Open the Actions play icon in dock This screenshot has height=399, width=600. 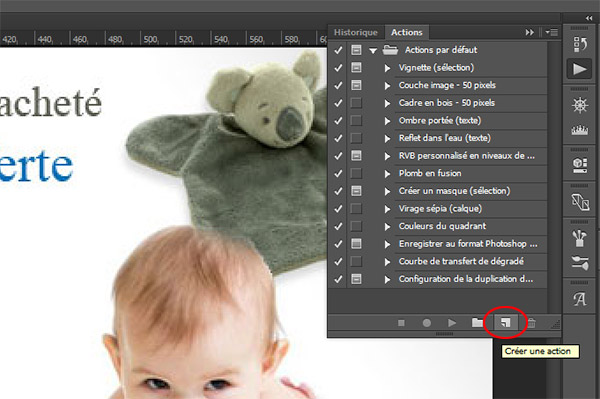click(x=580, y=69)
